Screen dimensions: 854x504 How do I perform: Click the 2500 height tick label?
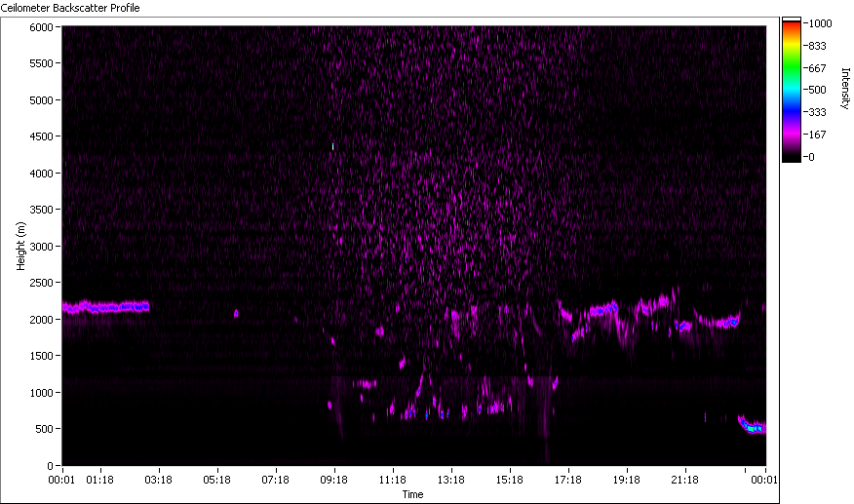[x=41, y=283]
